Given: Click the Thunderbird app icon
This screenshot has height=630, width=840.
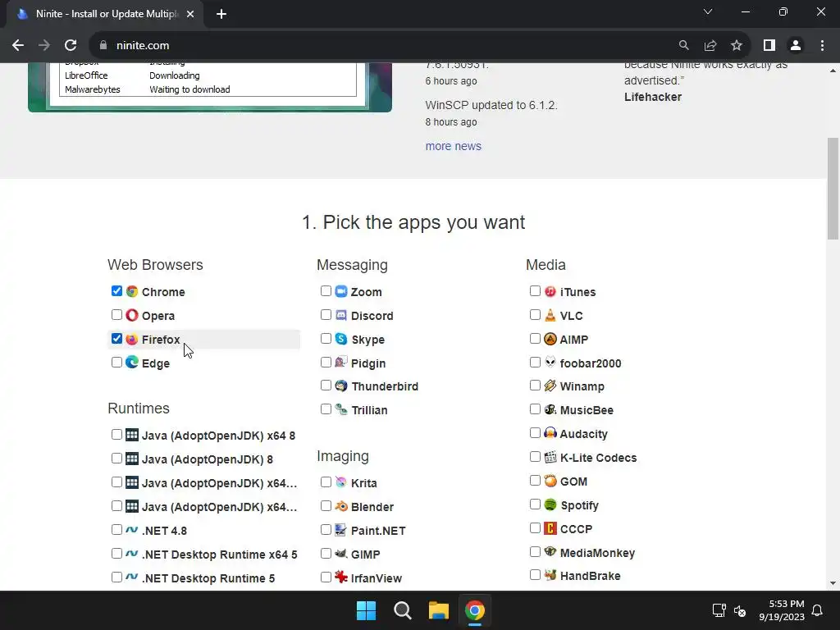Looking at the screenshot, I should coord(341,386).
